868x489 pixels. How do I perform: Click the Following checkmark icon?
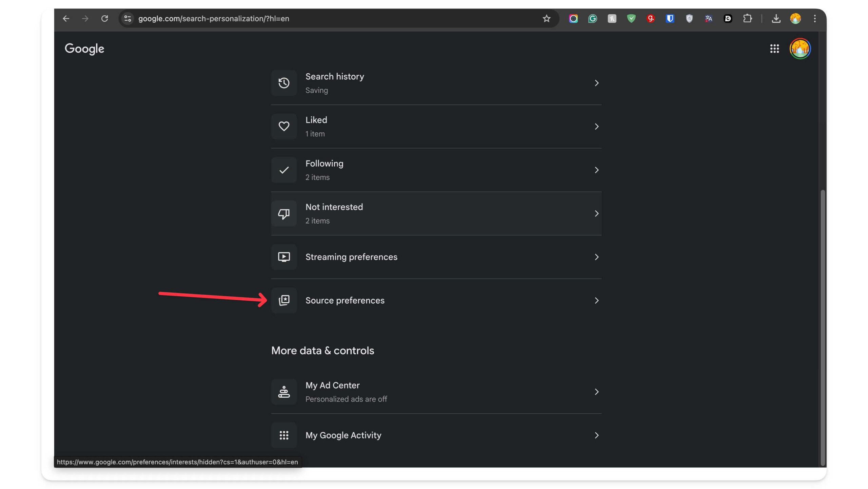pos(284,170)
